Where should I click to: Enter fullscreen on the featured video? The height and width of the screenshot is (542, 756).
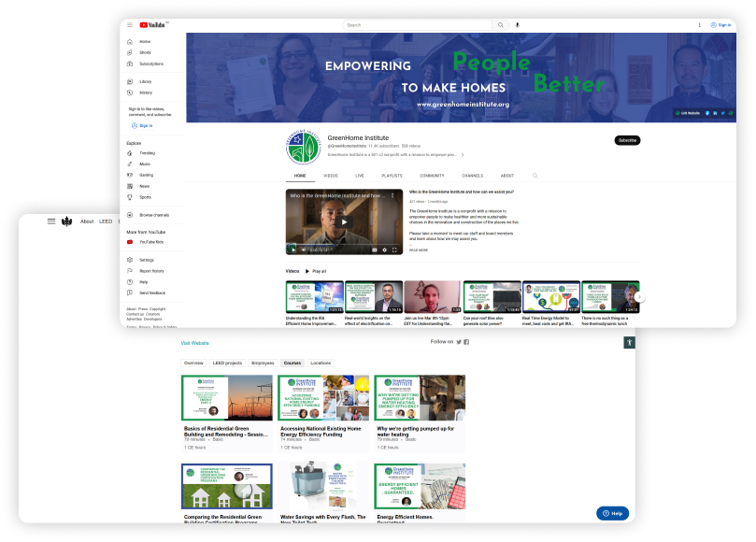pos(394,250)
